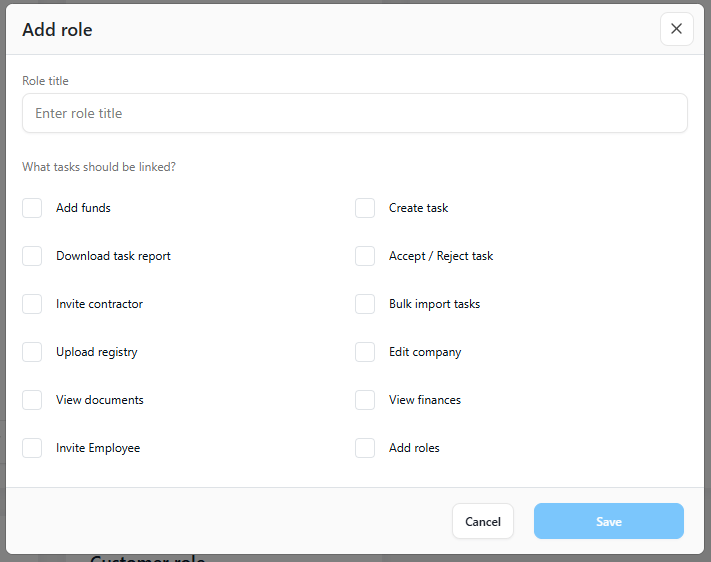Select the View finances checkbox
Viewport: 711px width, 562px height.
(x=365, y=400)
